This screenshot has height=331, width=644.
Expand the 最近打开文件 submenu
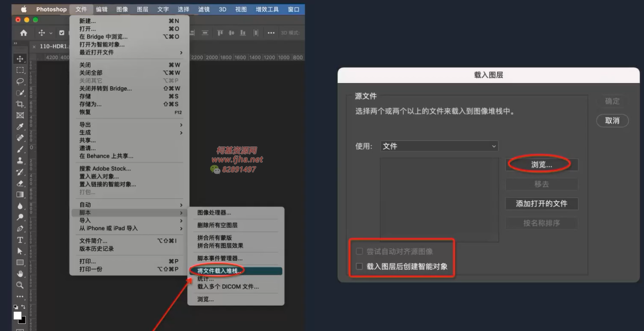pos(129,53)
